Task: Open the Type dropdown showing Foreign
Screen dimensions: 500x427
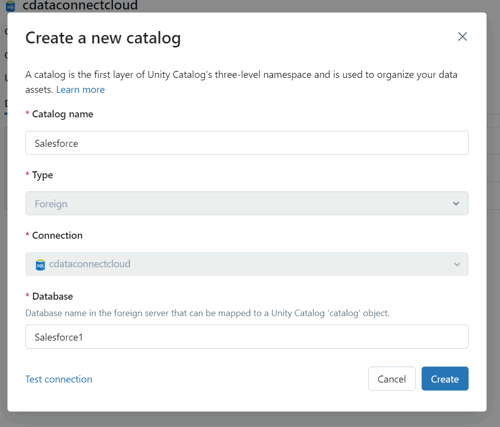Action: 247,203
